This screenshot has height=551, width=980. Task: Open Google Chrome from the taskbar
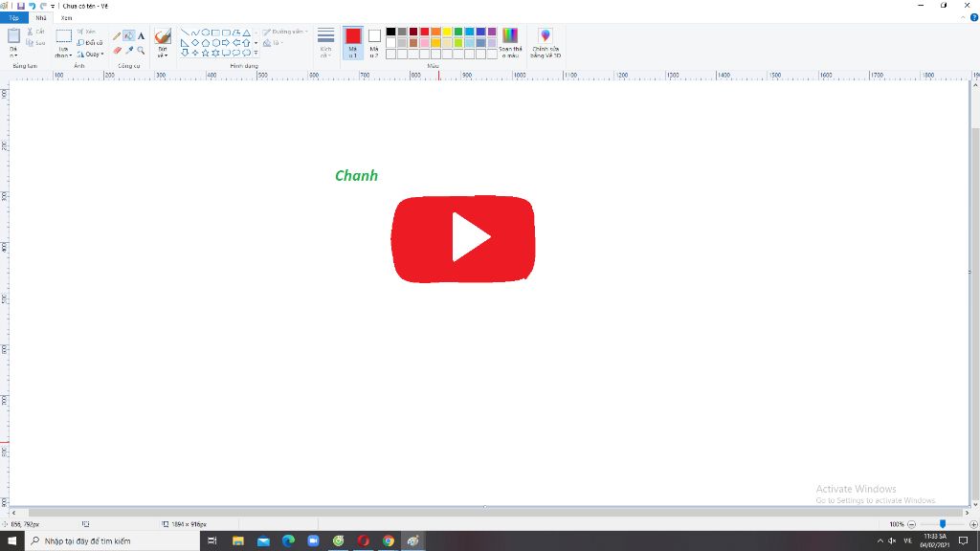point(389,541)
